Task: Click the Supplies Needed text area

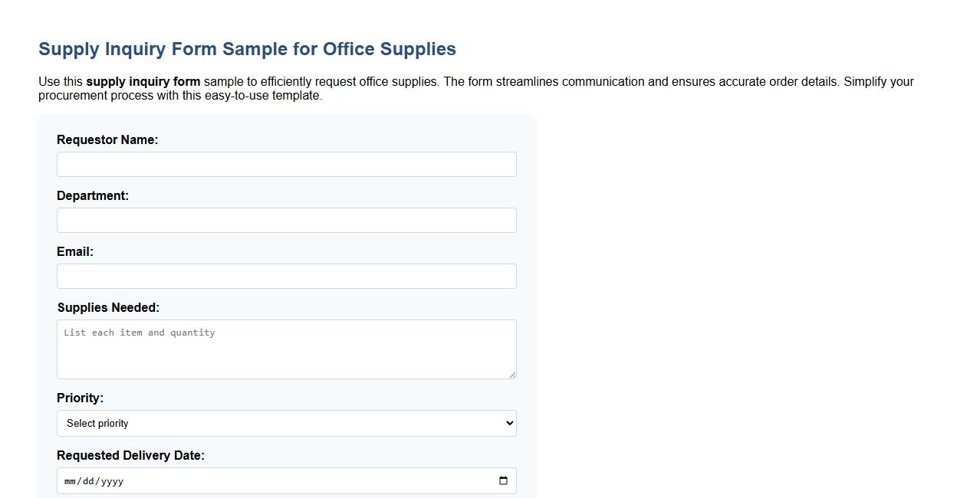Action: pos(286,349)
